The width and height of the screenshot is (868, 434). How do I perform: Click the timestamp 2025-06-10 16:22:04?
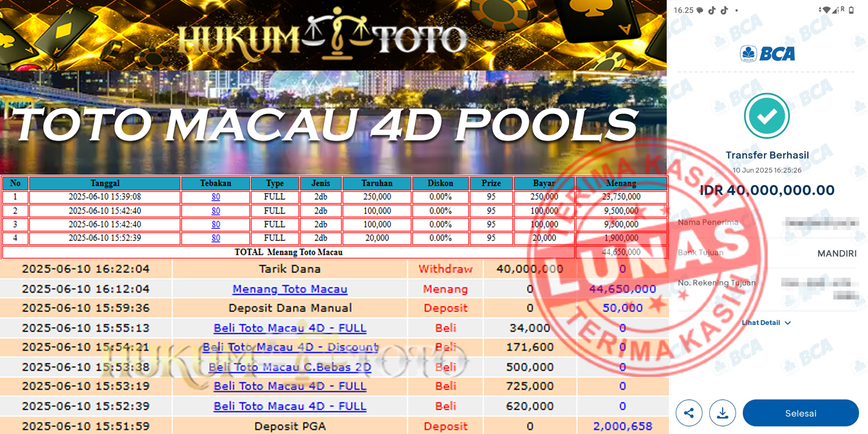pos(86,269)
